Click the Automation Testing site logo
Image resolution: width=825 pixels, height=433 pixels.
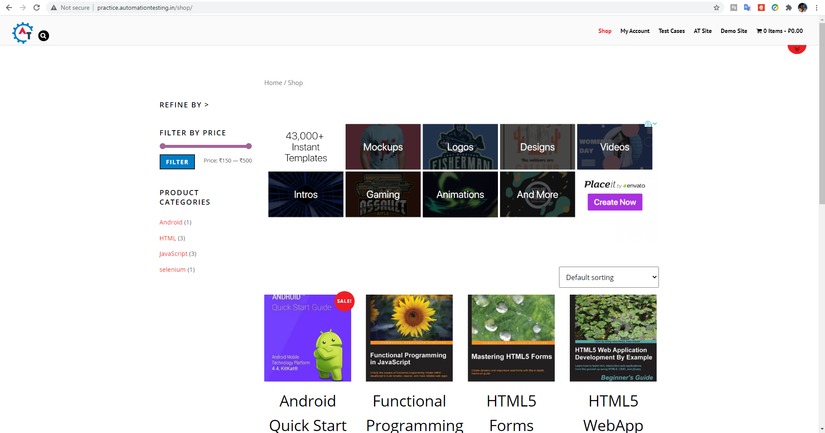coord(22,33)
